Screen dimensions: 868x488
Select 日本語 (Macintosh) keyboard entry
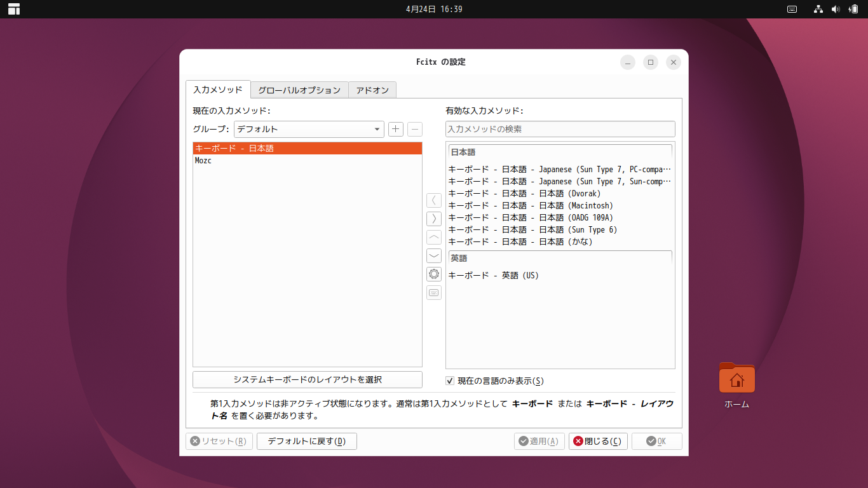pos(560,206)
